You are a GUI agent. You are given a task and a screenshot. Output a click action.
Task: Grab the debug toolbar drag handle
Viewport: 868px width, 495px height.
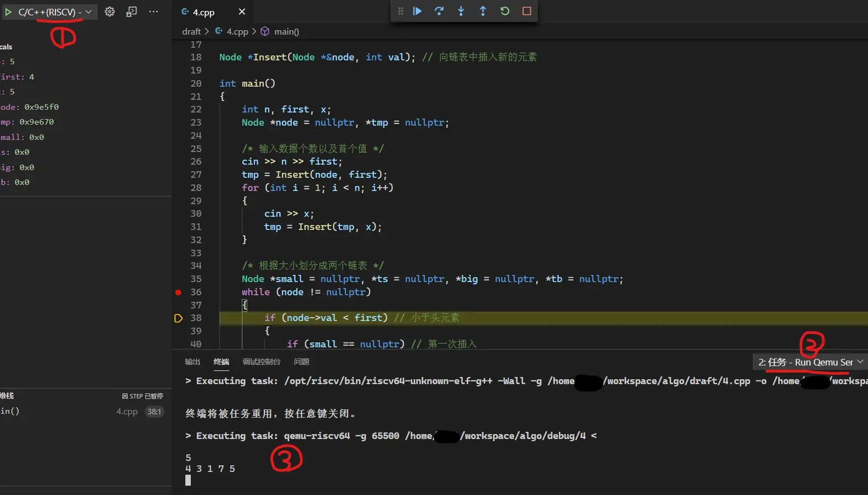[400, 11]
